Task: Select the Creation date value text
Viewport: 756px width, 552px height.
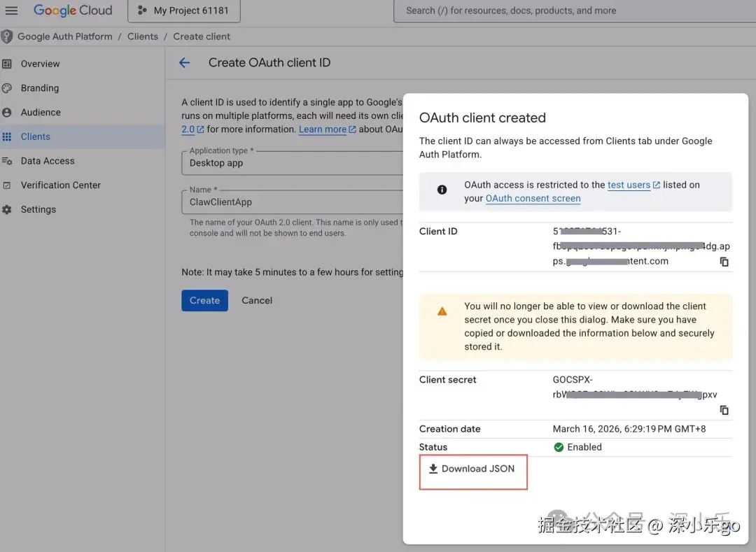Action: (629, 429)
